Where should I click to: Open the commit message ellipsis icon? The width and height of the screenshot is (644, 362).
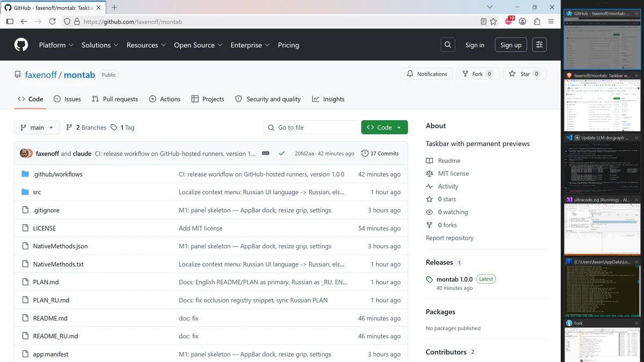[266, 153]
